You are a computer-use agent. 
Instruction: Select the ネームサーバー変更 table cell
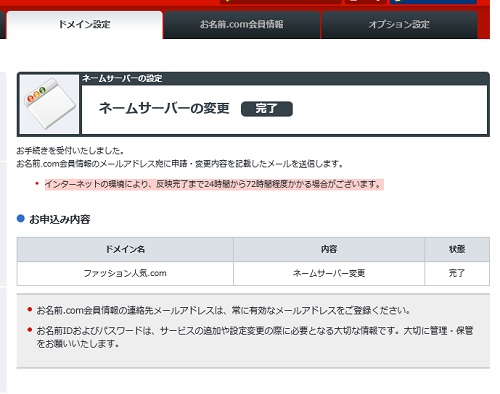click(x=329, y=273)
